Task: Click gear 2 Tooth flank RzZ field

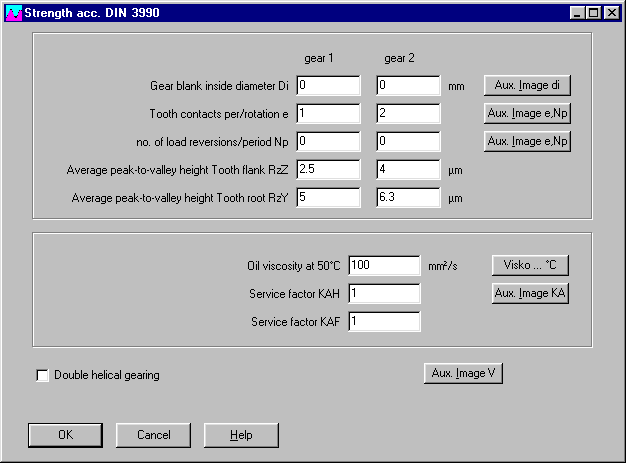Action: point(408,170)
